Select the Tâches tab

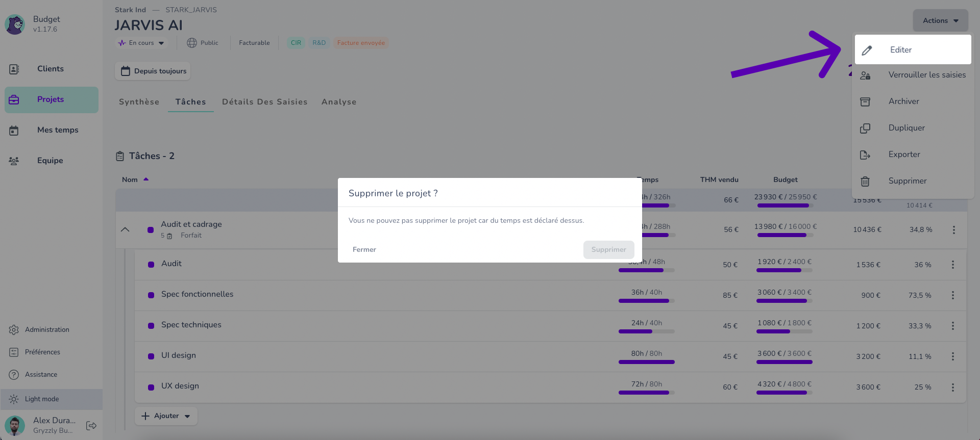click(x=191, y=102)
